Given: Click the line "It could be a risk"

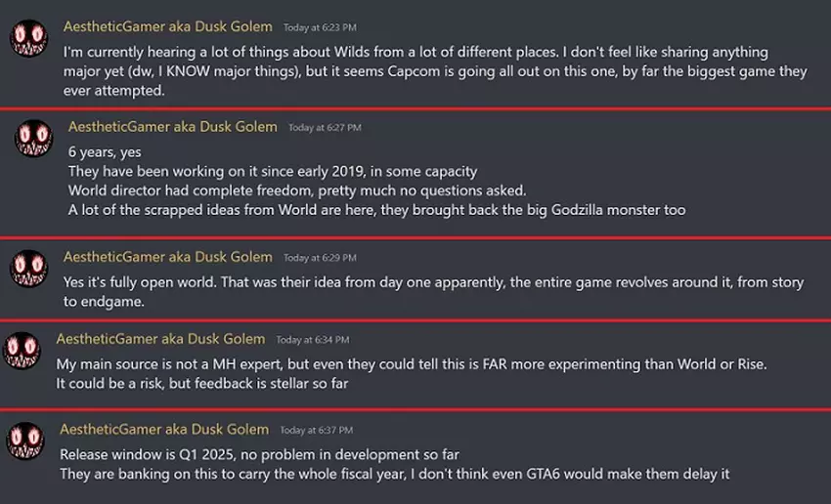Looking at the screenshot, I should click(202, 383).
